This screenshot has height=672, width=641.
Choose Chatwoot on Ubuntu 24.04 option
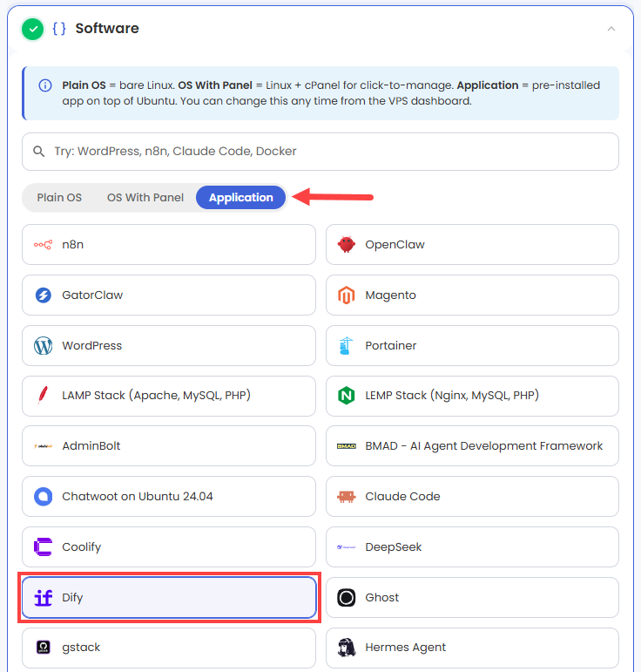pos(169,496)
